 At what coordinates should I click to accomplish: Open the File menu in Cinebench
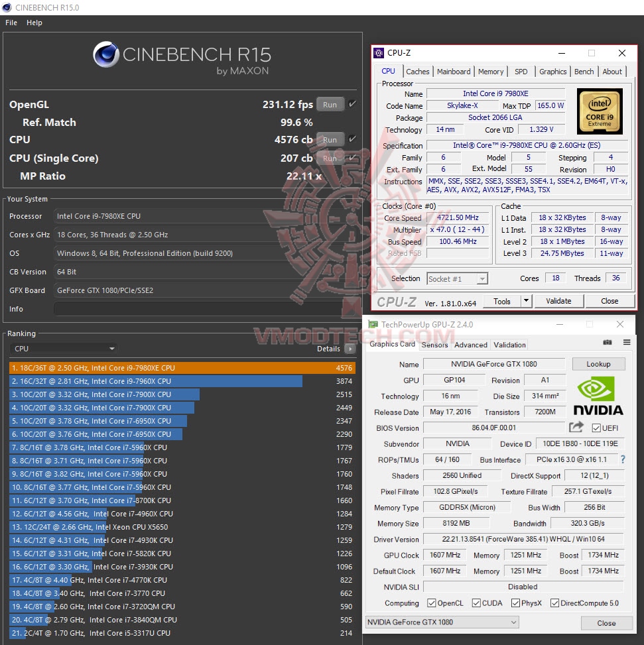click(x=11, y=23)
